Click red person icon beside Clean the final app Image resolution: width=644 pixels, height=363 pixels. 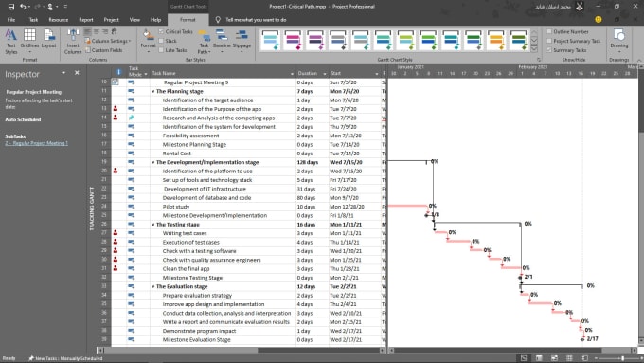click(x=116, y=269)
